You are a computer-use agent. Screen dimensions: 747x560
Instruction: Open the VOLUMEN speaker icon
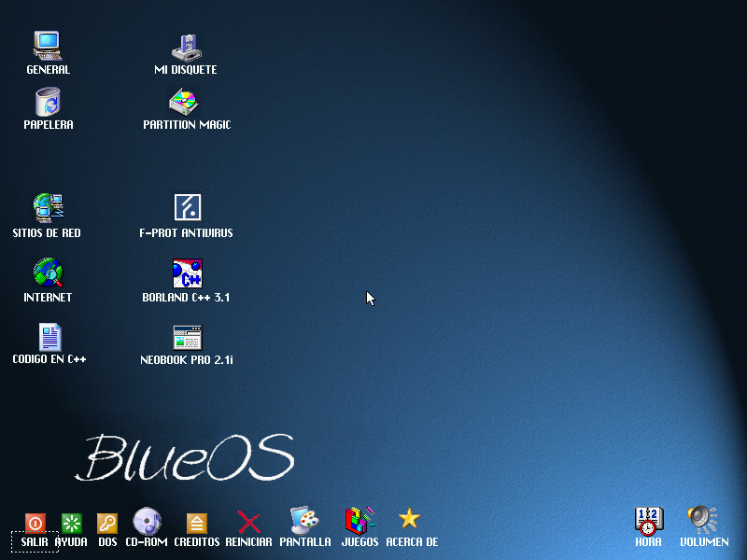[702, 520]
